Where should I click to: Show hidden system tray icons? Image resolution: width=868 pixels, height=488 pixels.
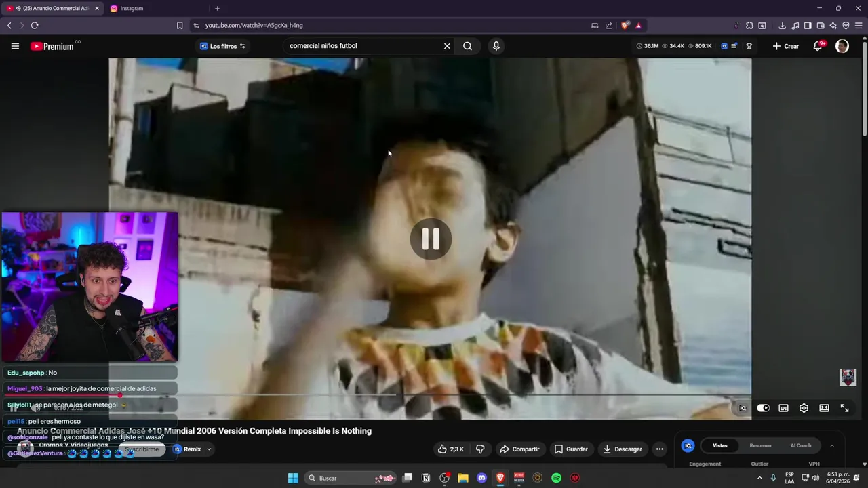(x=759, y=478)
